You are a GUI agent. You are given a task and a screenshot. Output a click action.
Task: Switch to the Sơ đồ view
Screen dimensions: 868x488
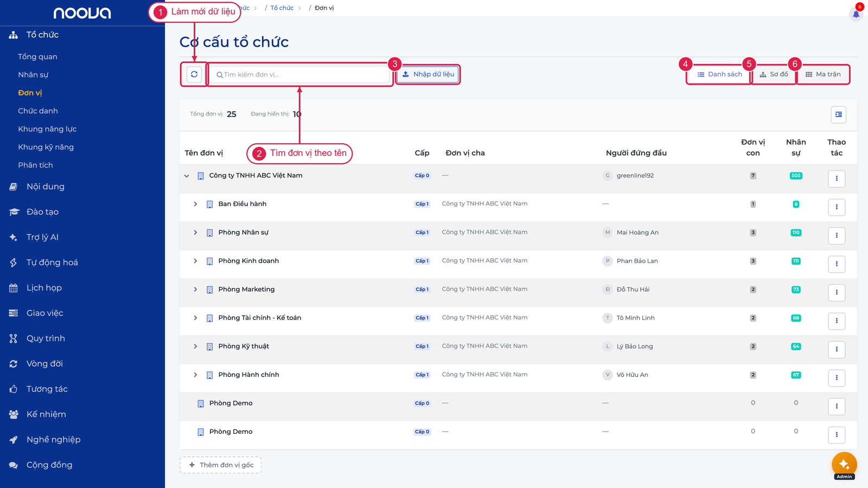pyautogui.click(x=774, y=74)
